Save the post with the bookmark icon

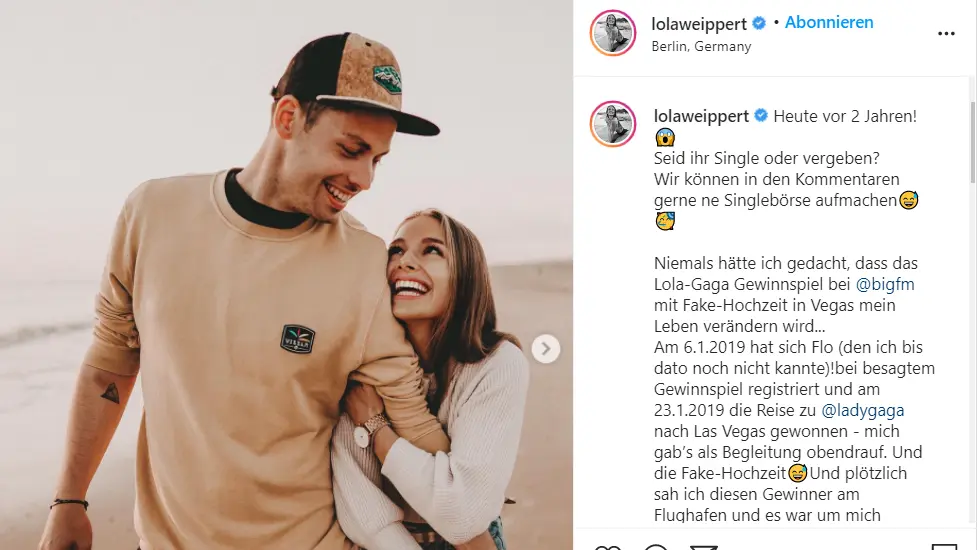pos(943,547)
